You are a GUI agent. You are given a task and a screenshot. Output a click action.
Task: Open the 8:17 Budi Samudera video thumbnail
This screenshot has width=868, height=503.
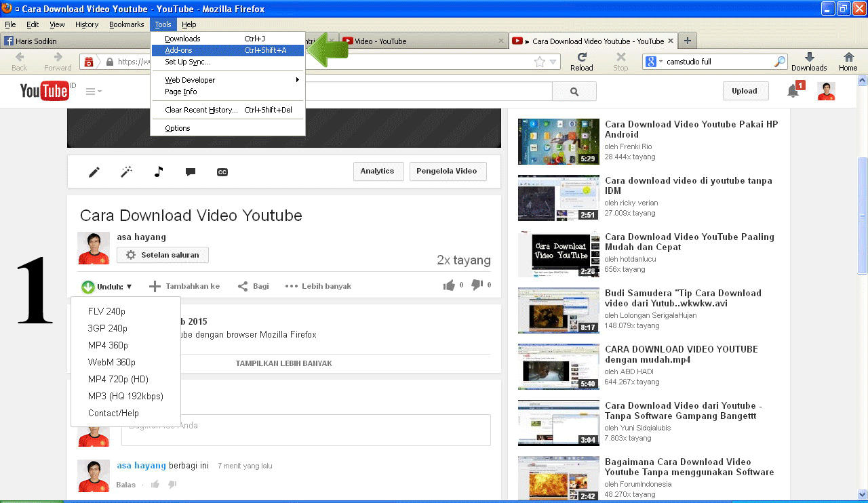click(559, 310)
